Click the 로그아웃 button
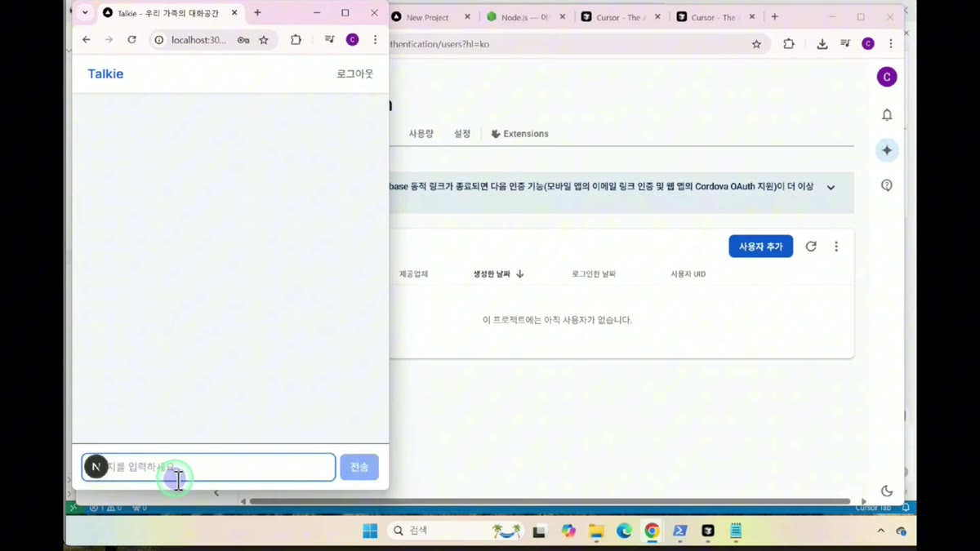The height and width of the screenshot is (551, 980). click(354, 74)
